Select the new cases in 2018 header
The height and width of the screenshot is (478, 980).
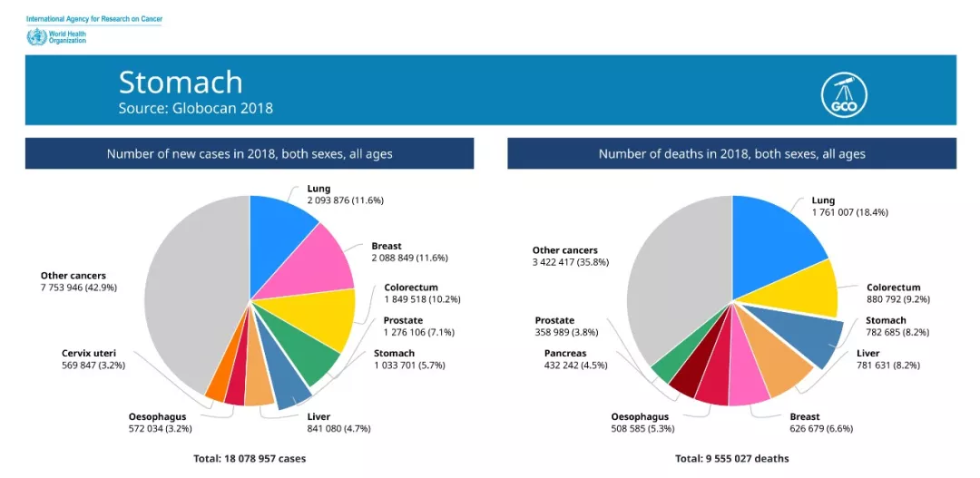250,153
